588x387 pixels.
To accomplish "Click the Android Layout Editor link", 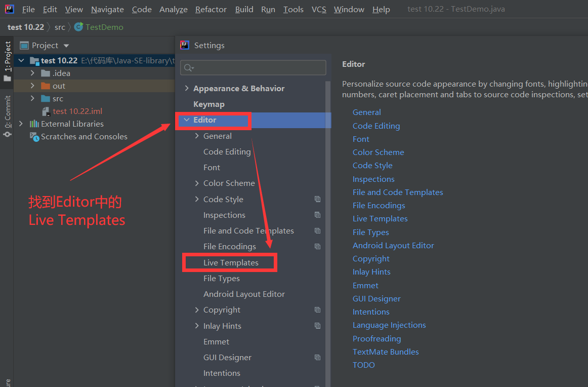I will (x=393, y=246).
